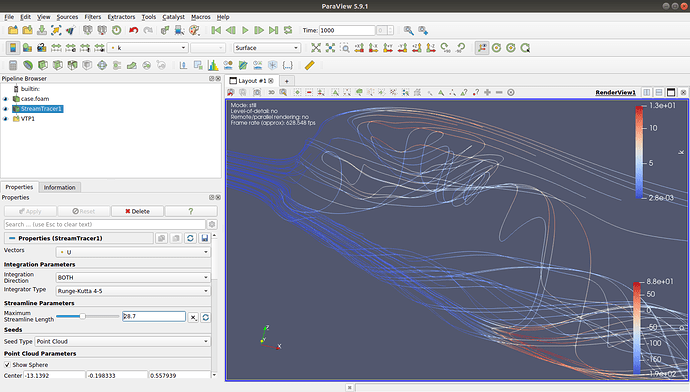Screen dimensions: 690x392
Task: Toggle visibility eye of StreamTracer1
Action: (6, 109)
